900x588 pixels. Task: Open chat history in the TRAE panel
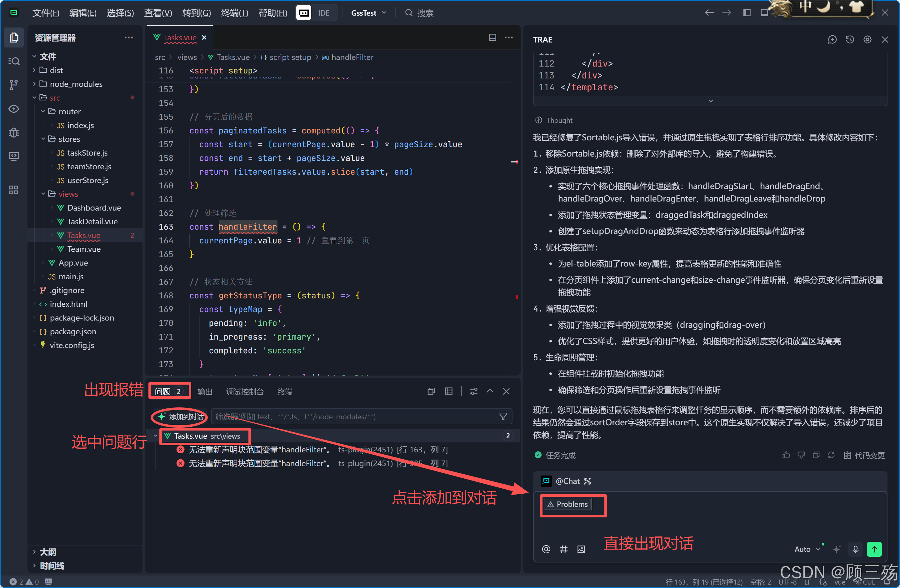[850, 40]
